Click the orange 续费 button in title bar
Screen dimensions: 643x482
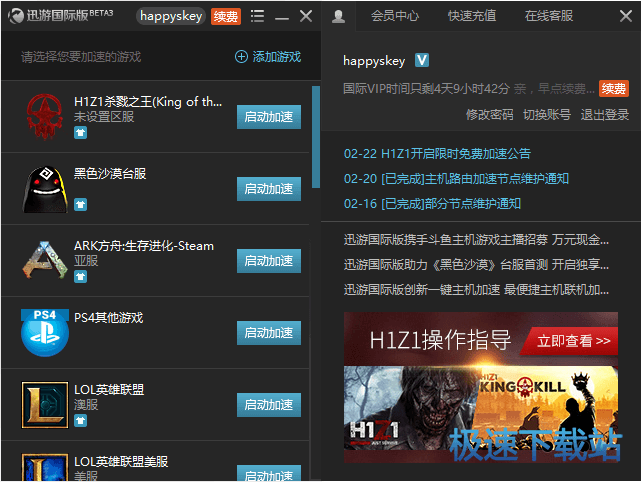pos(226,16)
